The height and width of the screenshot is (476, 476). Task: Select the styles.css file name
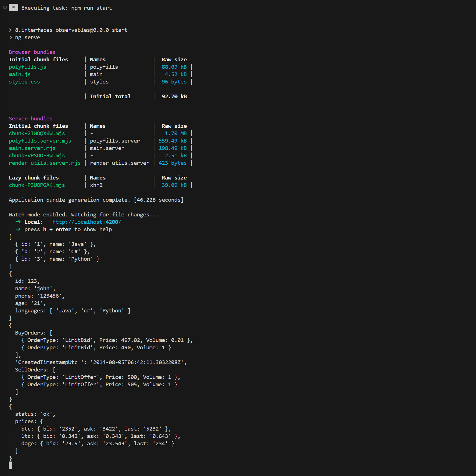click(x=24, y=82)
